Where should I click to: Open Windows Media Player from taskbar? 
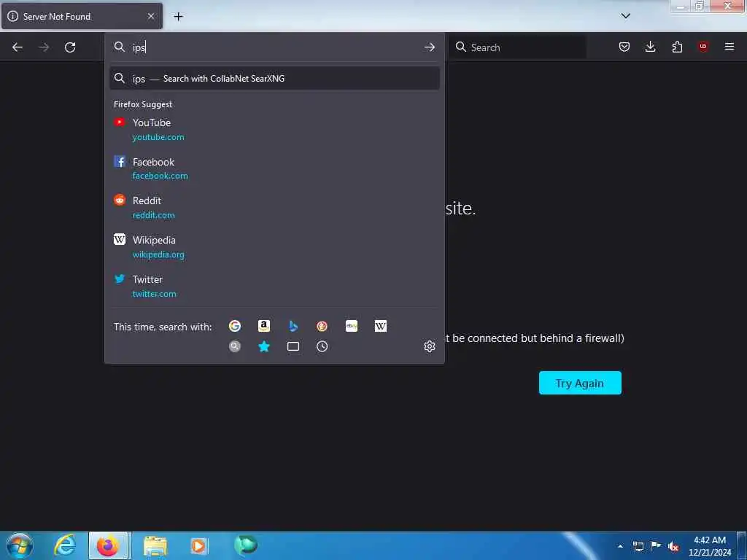click(x=199, y=545)
